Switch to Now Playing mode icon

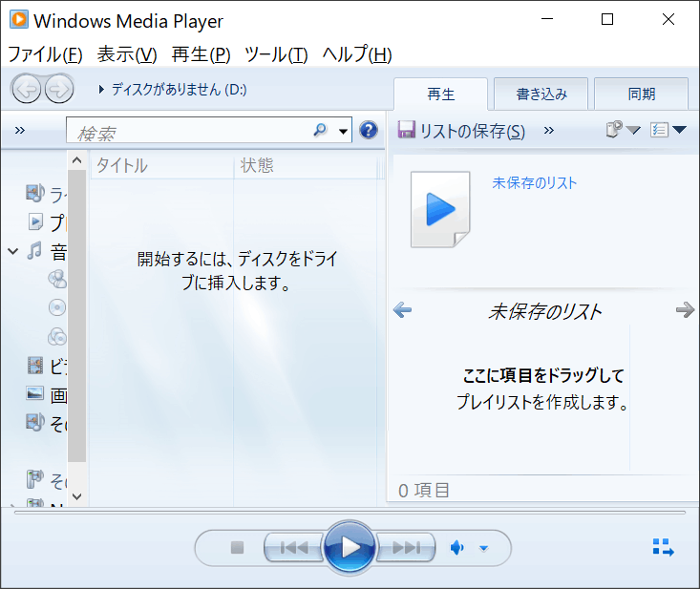point(663,547)
